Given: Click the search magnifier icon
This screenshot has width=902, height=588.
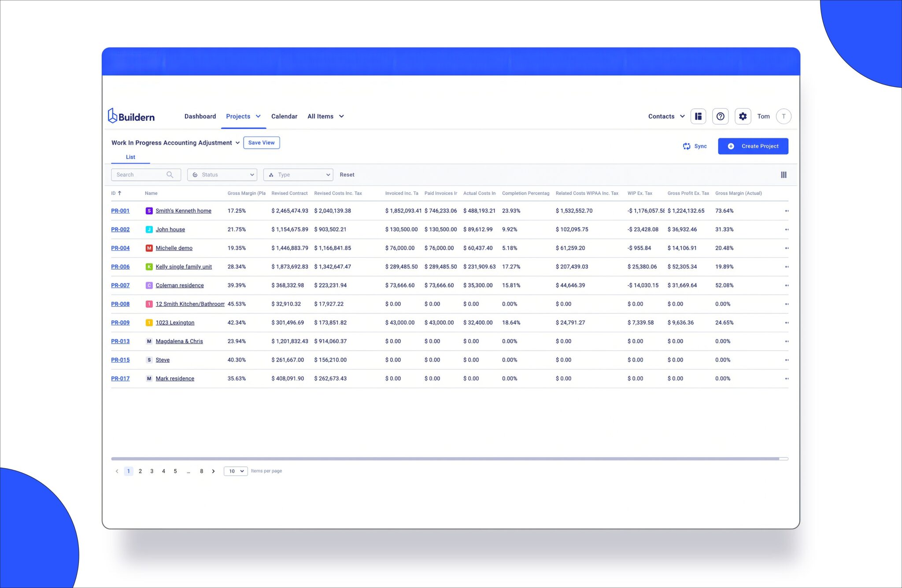Looking at the screenshot, I should [x=170, y=175].
